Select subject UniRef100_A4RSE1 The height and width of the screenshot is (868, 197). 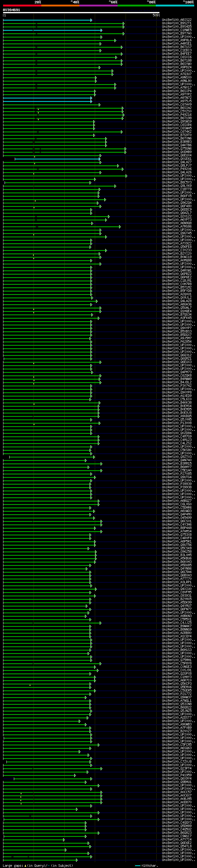coord(177,43)
